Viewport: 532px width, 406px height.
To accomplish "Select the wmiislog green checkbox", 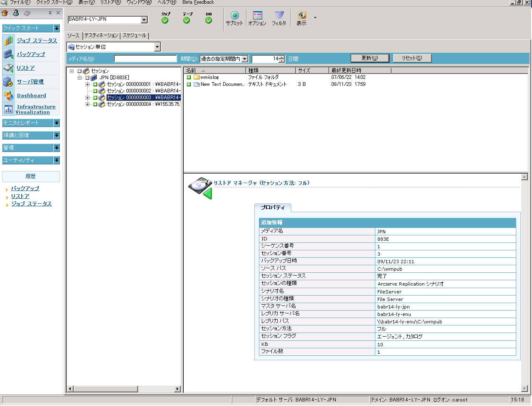I will tap(189, 77).
